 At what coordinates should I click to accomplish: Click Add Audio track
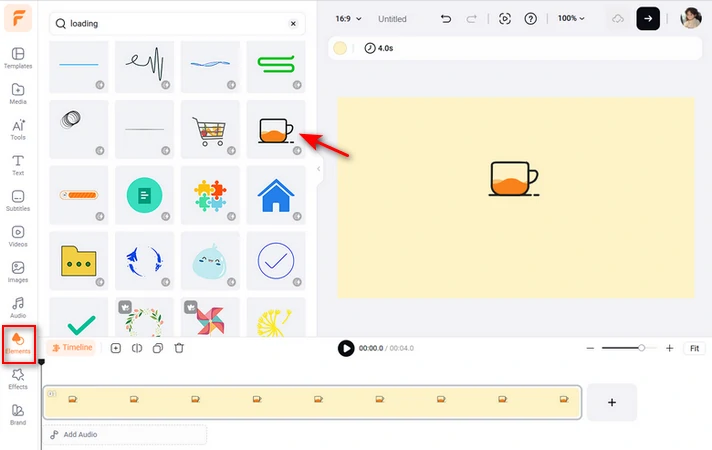125,435
